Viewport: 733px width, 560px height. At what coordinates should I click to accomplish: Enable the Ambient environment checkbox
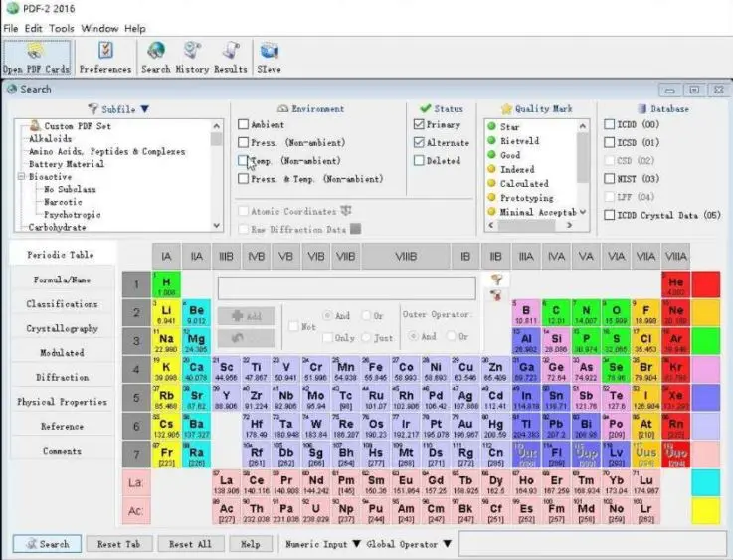point(243,124)
